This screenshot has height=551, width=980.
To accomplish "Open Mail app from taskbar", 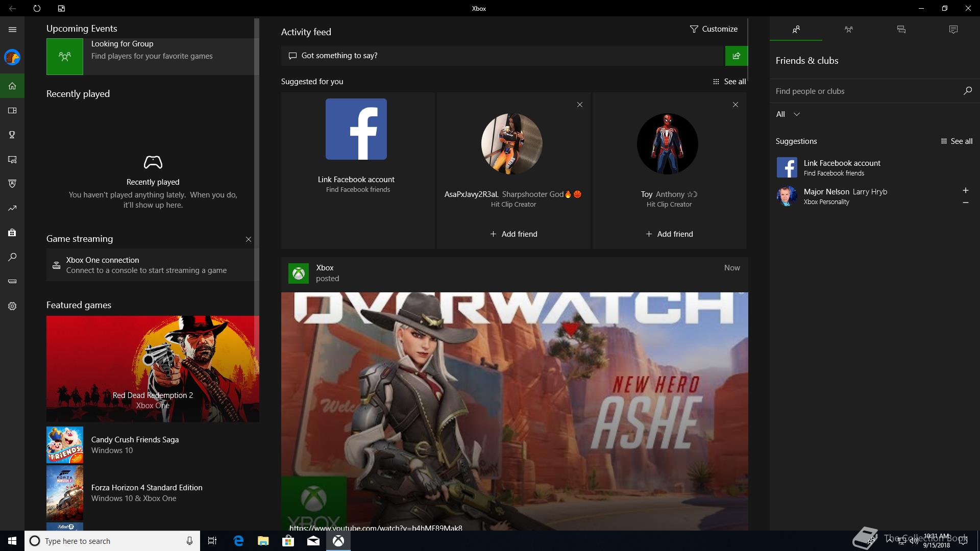I will coord(313,541).
